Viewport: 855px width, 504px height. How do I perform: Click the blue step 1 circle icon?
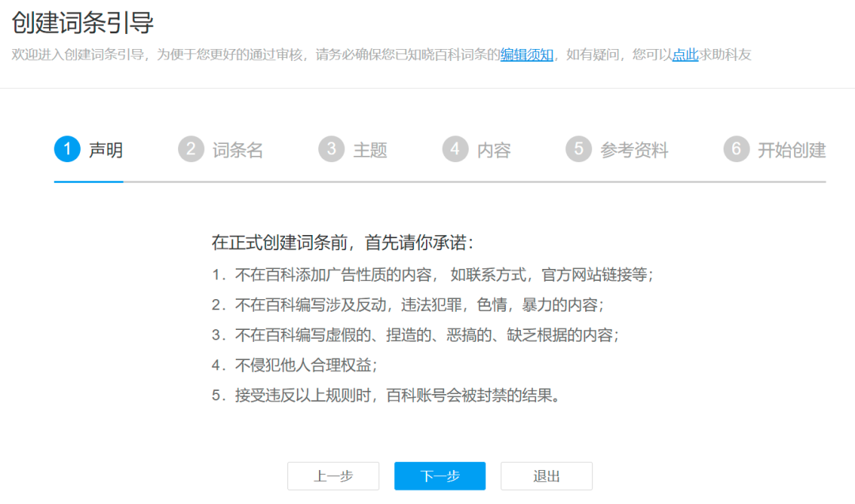pos(67,149)
